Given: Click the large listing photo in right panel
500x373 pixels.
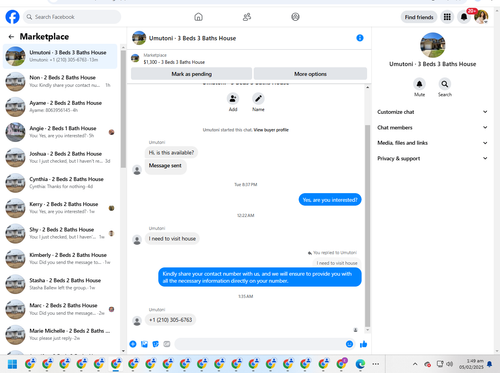Looking at the screenshot, I should point(432,45).
